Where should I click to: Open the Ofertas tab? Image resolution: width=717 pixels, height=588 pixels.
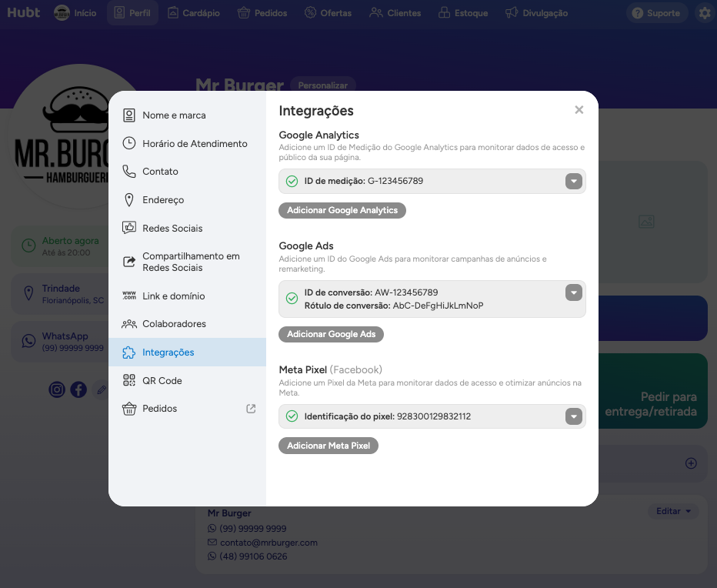tap(328, 13)
